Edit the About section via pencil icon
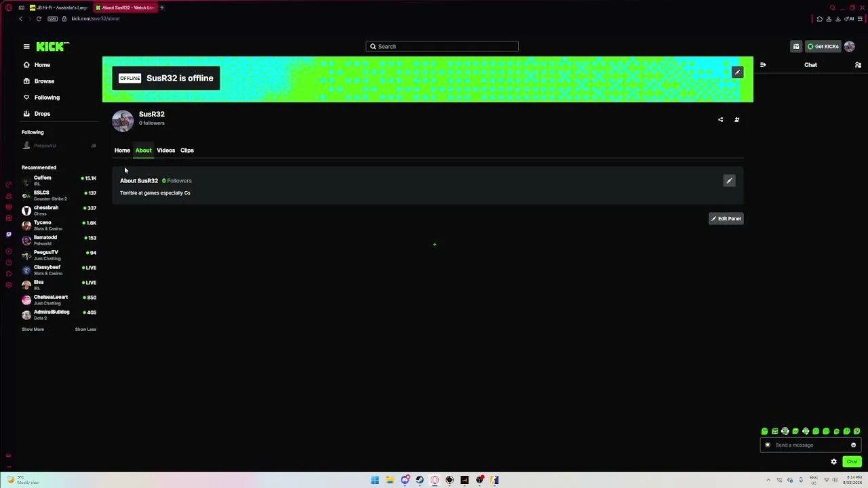Screen dimensions: 868x488 coord(729,181)
